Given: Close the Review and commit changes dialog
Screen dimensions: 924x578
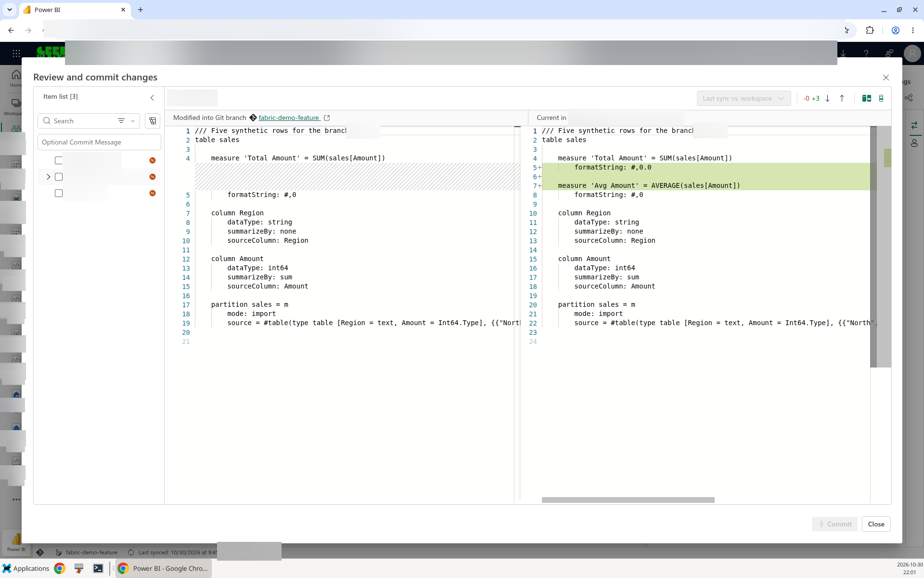Looking at the screenshot, I should [x=886, y=78].
